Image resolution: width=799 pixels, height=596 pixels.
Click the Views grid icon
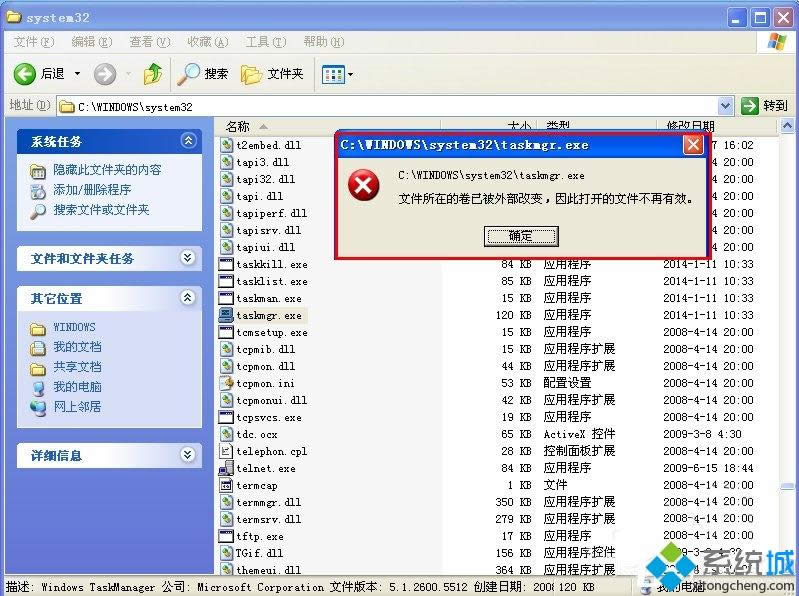(331, 74)
